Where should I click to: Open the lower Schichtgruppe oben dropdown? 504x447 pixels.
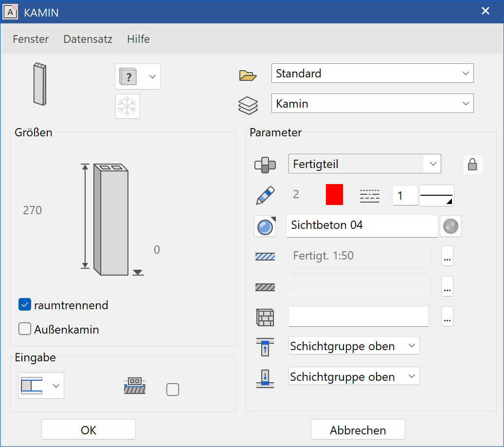354,376
